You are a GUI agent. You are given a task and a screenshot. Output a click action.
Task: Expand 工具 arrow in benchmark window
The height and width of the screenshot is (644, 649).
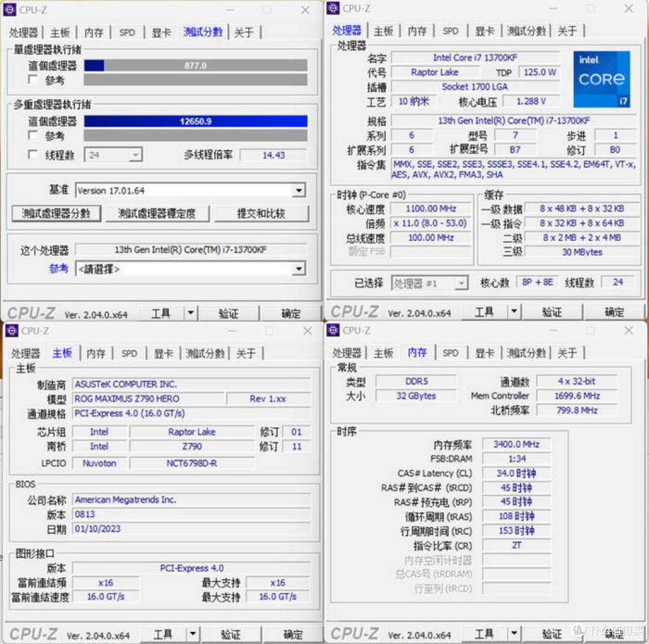pyautogui.click(x=191, y=313)
